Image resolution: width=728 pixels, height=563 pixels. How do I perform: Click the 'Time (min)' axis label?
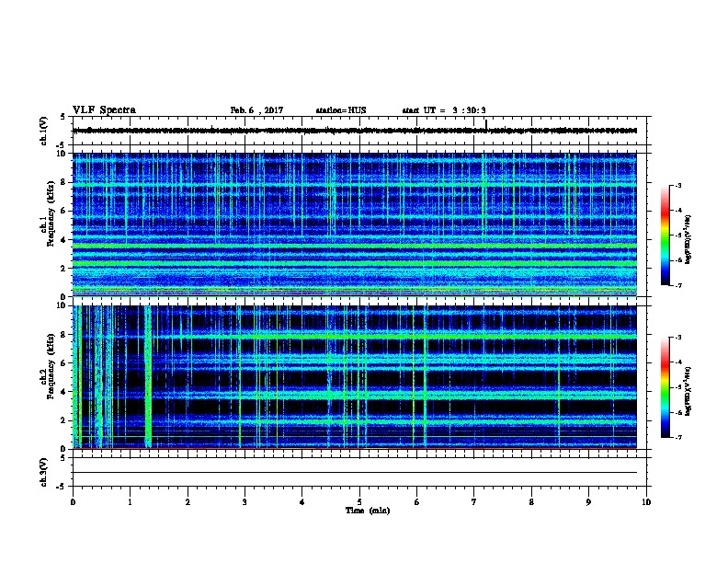click(368, 510)
